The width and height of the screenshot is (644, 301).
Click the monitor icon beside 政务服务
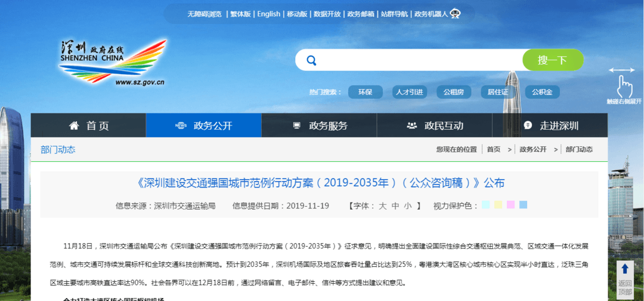click(x=296, y=125)
